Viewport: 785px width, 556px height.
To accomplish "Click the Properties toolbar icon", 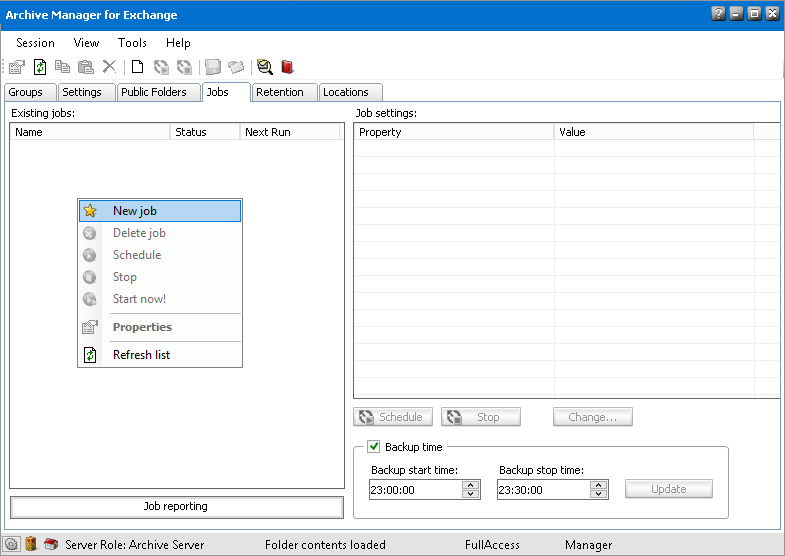I will (17, 67).
